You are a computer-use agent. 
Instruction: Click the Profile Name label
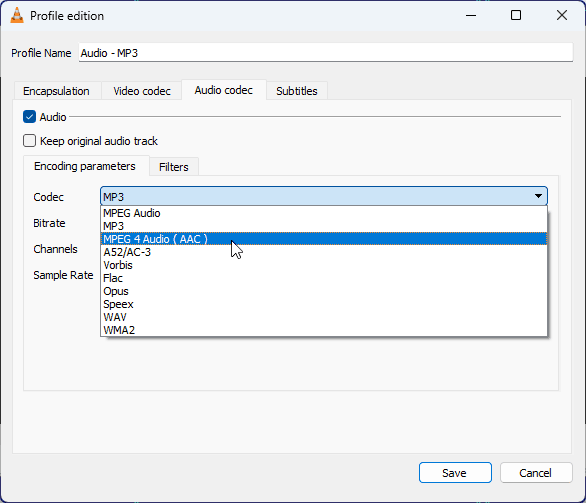pos(41,53)
